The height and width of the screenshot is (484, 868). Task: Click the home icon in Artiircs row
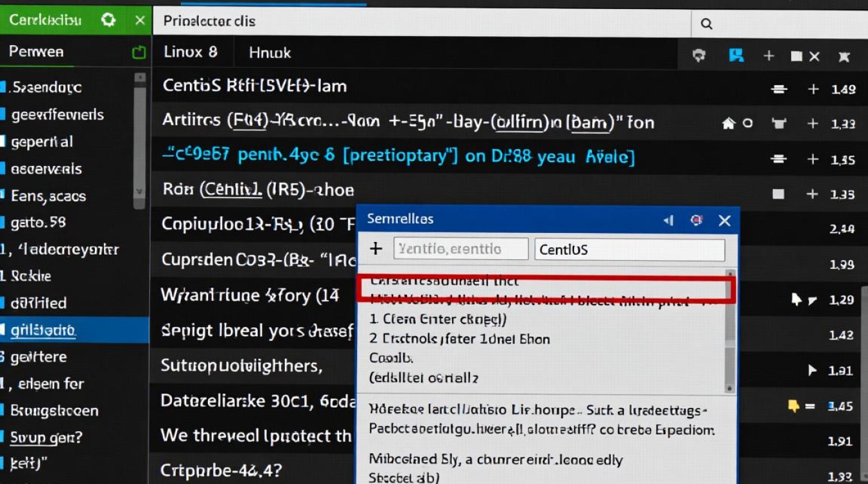point(729,123)
